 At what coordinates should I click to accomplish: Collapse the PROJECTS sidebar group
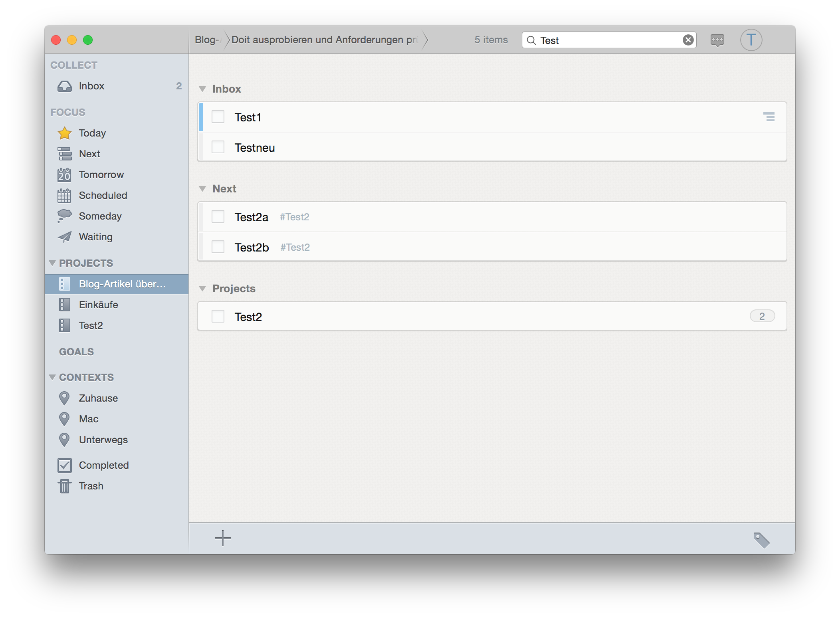pos(52,263)
